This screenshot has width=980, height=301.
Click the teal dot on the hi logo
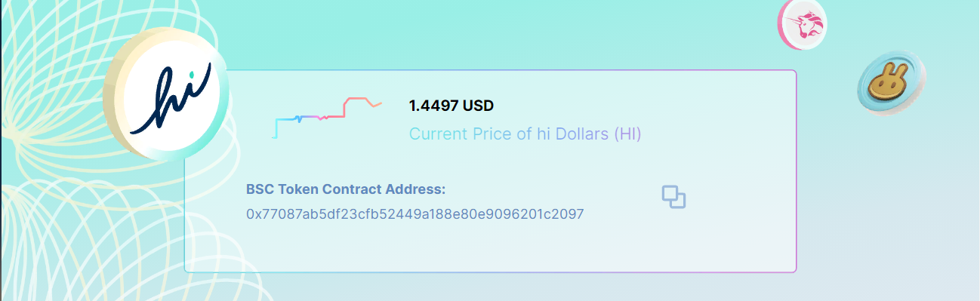click(x=192, y=75)
